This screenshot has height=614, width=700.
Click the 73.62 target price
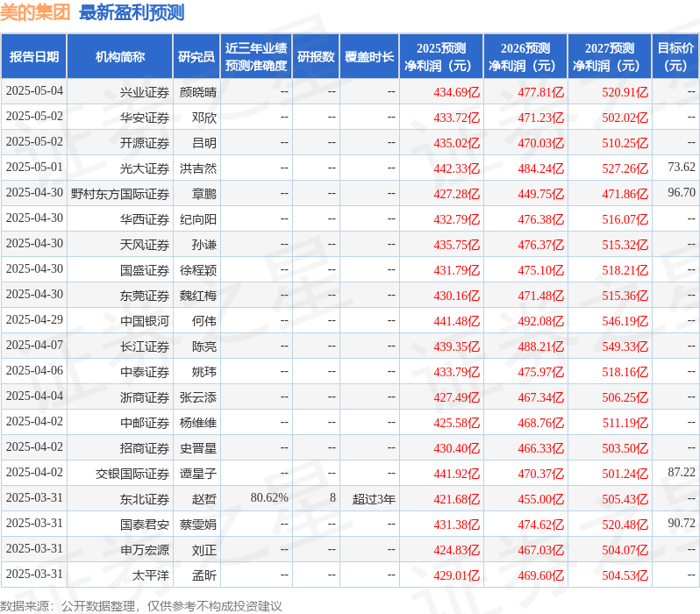(682, 167)
